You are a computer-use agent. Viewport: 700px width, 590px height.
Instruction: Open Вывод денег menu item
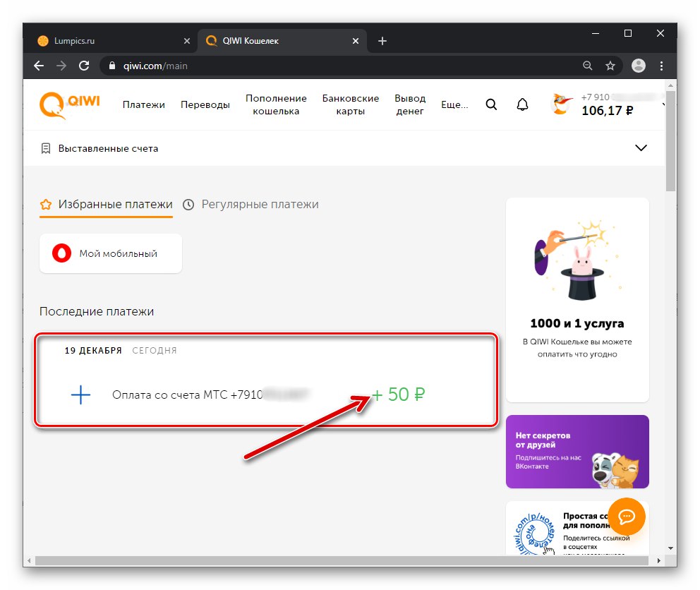[410, 104]
